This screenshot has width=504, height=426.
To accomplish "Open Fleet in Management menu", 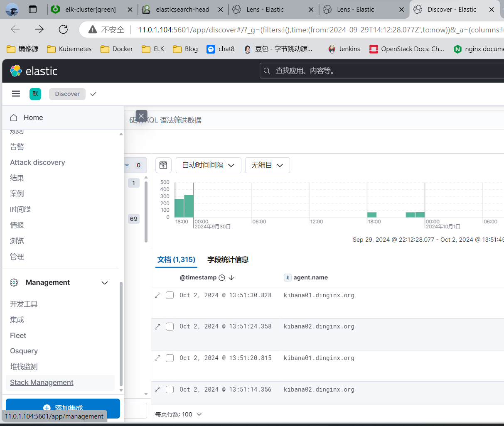I will coord(18,335).
